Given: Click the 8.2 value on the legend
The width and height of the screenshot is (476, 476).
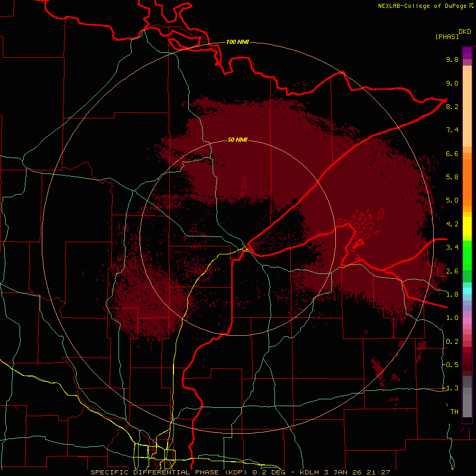Looking at the screenshot, I should [x=452, y=106].
